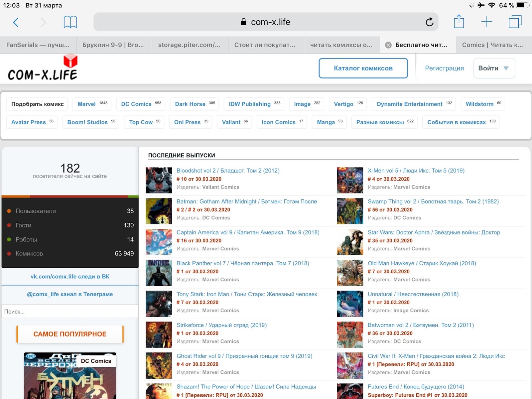
Task: Click Captain America cover thumbnail
Action: (159, 242)
